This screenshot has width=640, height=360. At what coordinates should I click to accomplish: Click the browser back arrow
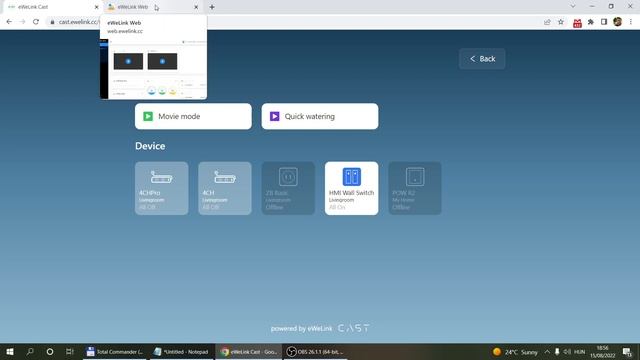(9, 22)
